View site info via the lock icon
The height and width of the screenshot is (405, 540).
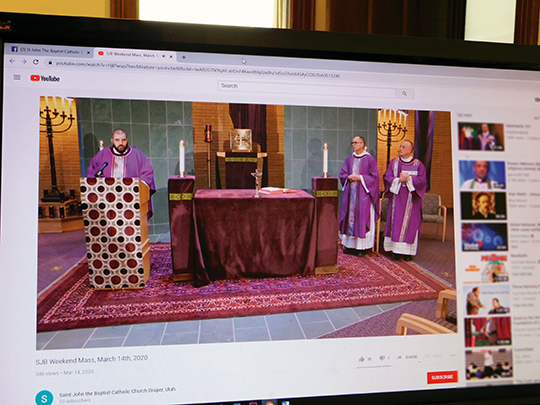pyautogui.click(x=50, y=63)
